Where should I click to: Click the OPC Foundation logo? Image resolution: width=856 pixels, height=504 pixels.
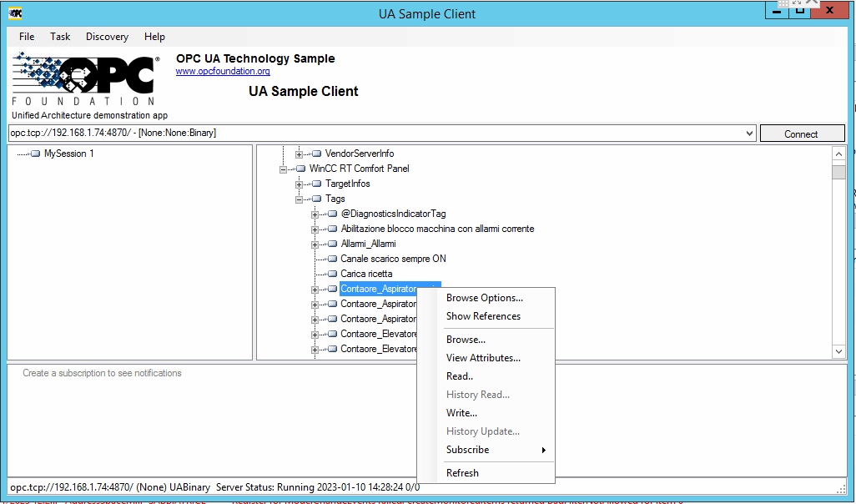point(83,81)
